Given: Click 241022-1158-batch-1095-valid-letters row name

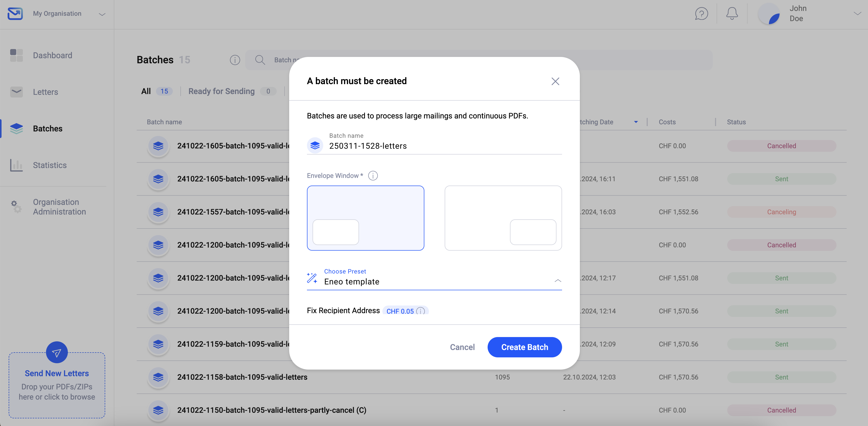Looking at the screenshot, I should [242, 377].
